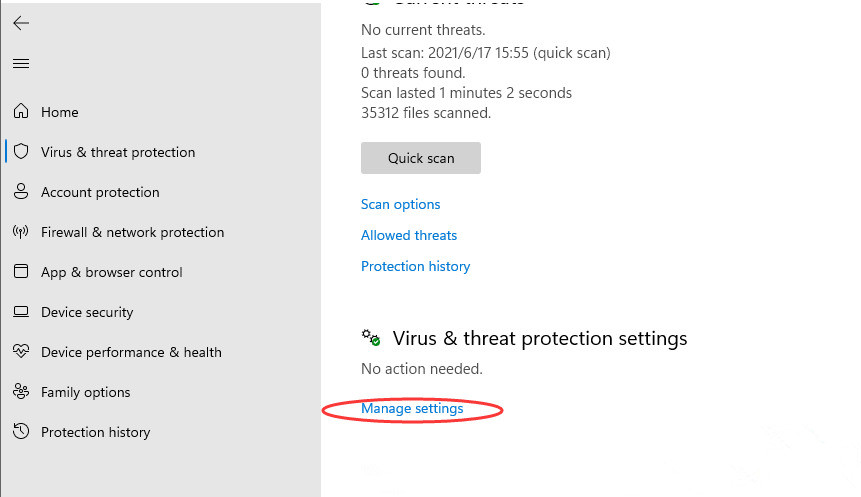Click the Firewall & network antenna icon
The image size is (861, 497).
pos(21,232)
